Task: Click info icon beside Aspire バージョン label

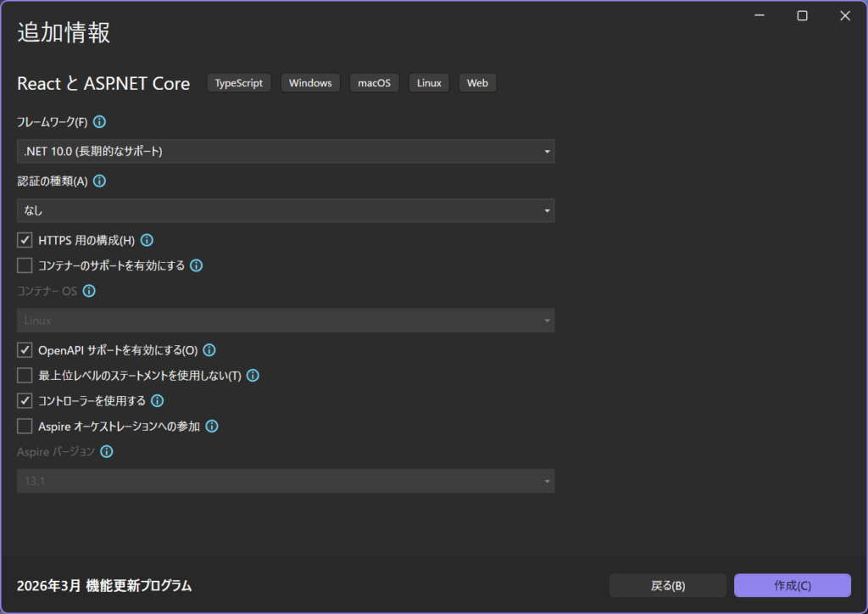Action: tap(106, 452)
